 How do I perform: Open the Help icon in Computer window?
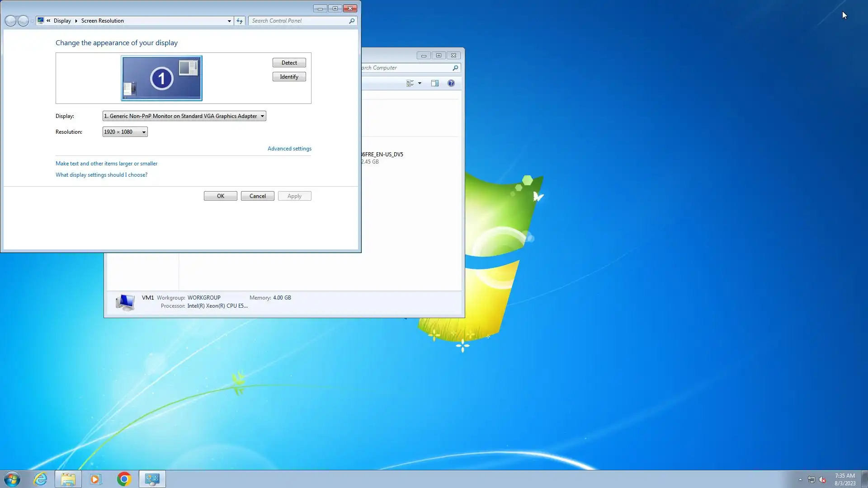tap(451, 83)
